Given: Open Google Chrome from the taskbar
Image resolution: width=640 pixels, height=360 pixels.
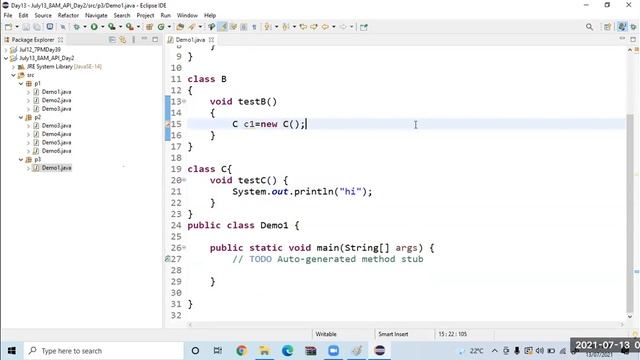Looking at the screenshot, I should click(241, 351).
